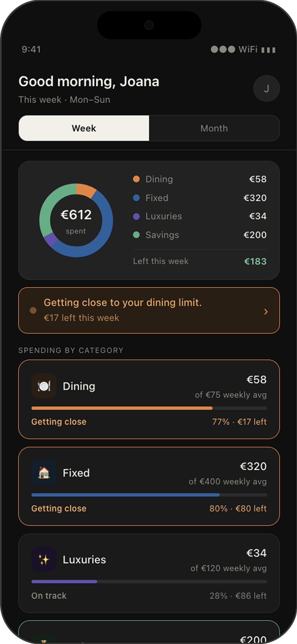This screenshot has width=297, height=644.
Task: Tap the Luxuries sparkles icon
Action: (44, 559)
